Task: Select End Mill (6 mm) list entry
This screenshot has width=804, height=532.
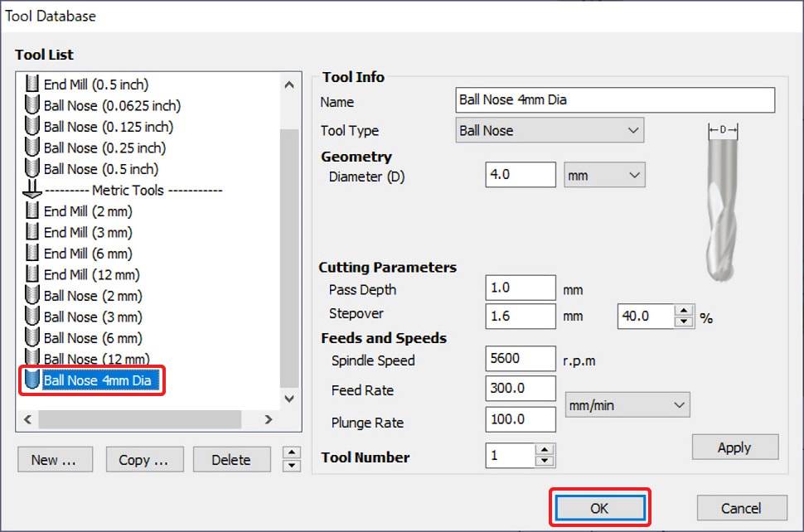Action: click(87, 254)
